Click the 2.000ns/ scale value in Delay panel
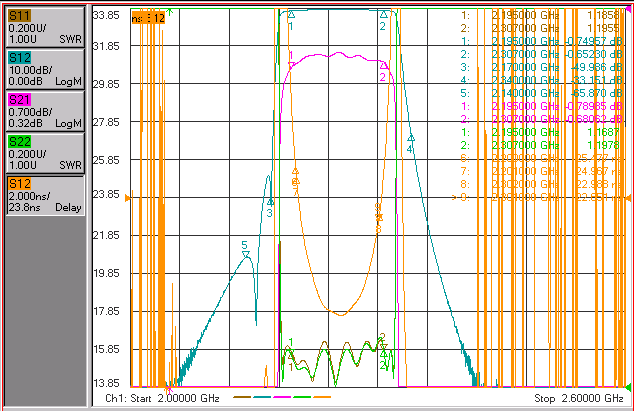The image size is (634, 411). (x=29, y=196)
